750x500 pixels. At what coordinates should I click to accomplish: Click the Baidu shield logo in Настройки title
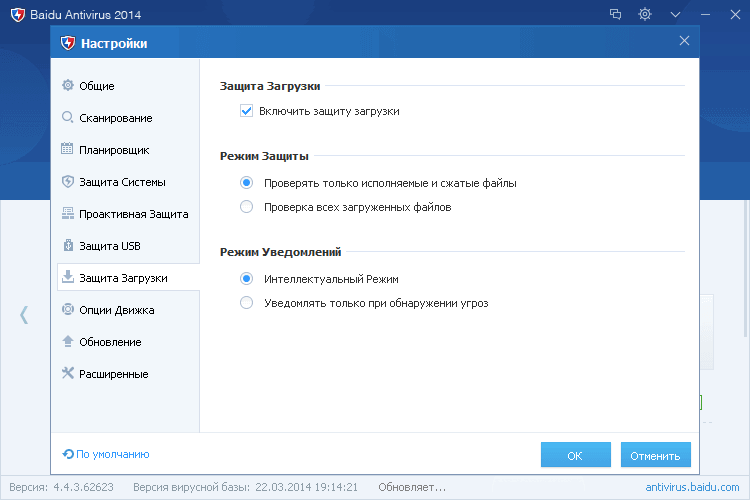(x=68, y=43)
